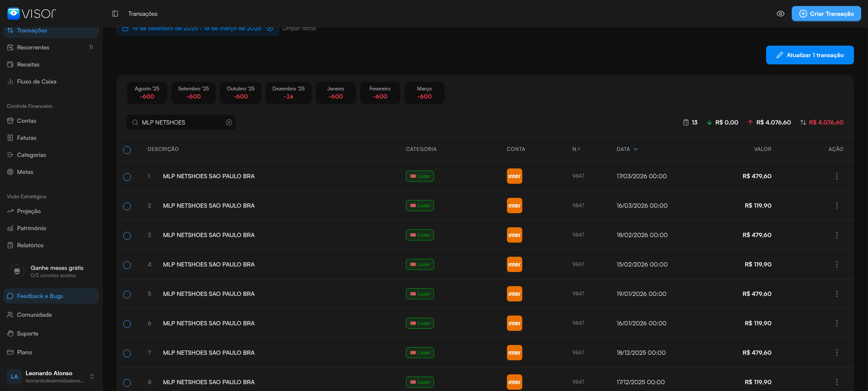Click the Inter account icon in row 3
Screen dimensions: 868x391
pyautogui.click(x=514, y=235)
